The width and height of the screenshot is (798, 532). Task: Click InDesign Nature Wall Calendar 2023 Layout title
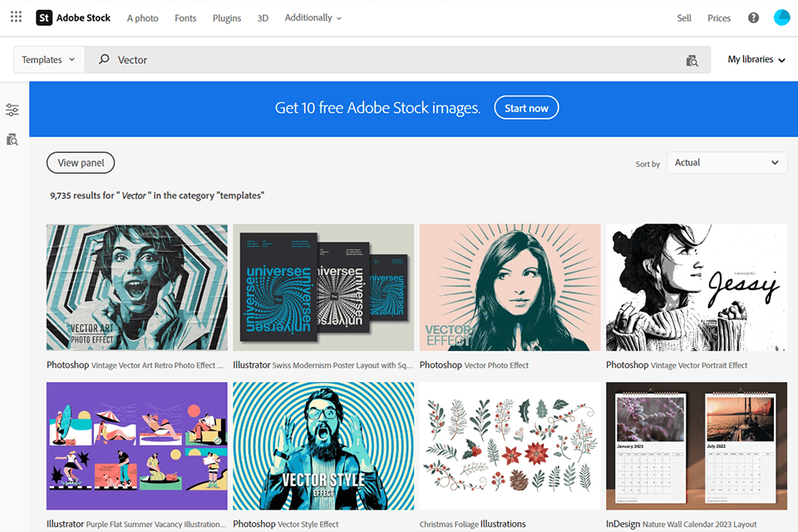pyautogui.click(x=681, y=524)
